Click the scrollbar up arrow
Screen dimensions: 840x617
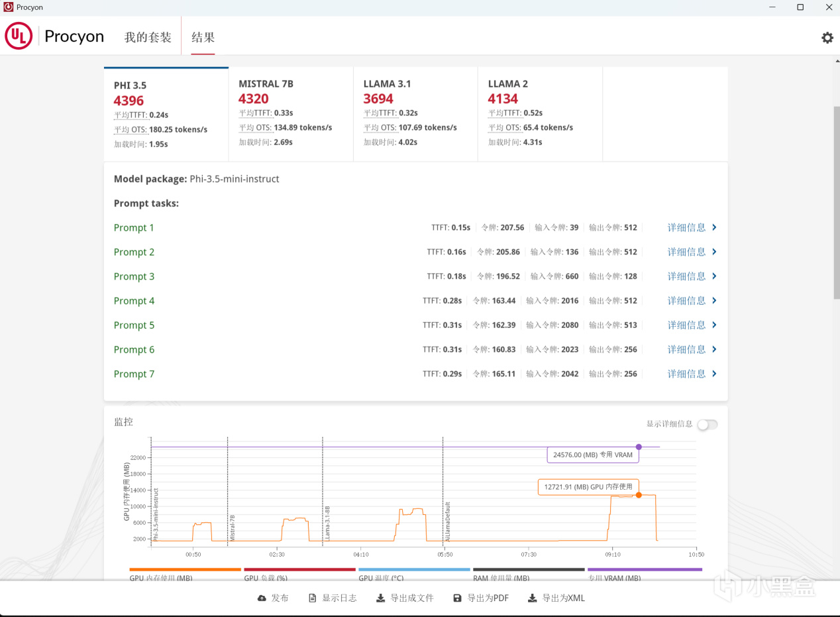836,61
